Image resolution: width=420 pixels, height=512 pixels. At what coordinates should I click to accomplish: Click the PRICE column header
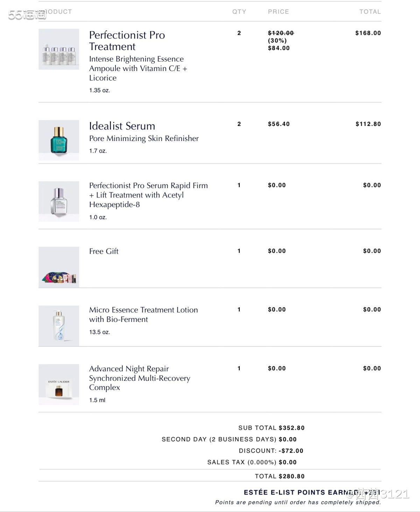point(279,12)
